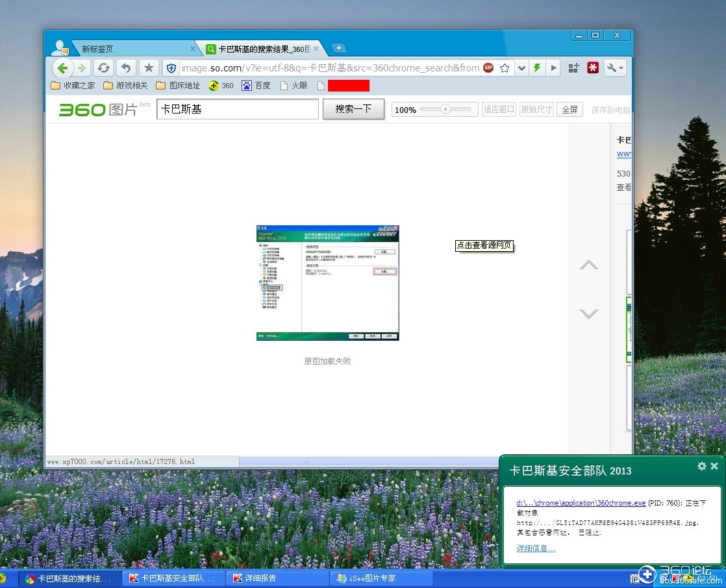
Task: Bookmark this page with the outline star
Action: point(505,68)
